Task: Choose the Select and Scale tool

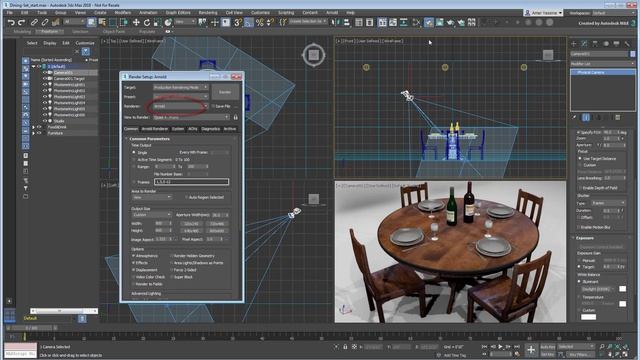Action: pos(157,22)
